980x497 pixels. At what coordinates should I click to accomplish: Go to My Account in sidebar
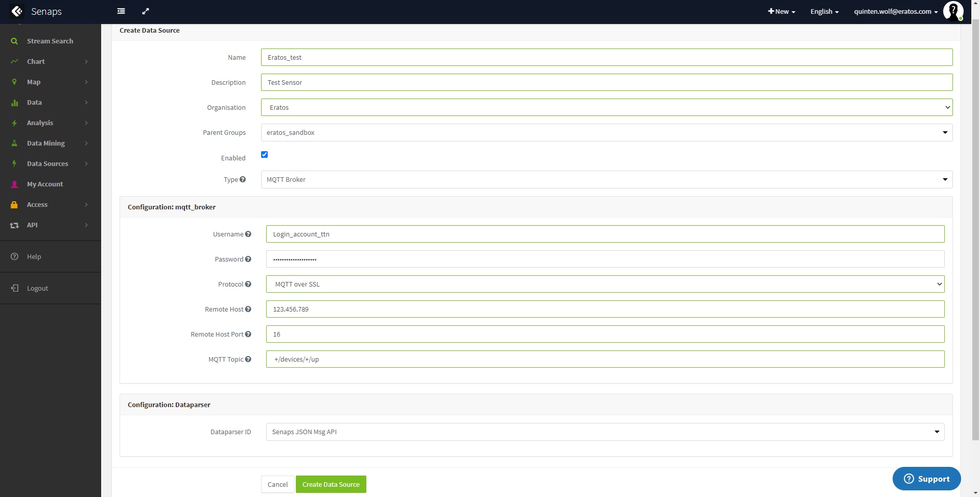pos(50,184)
